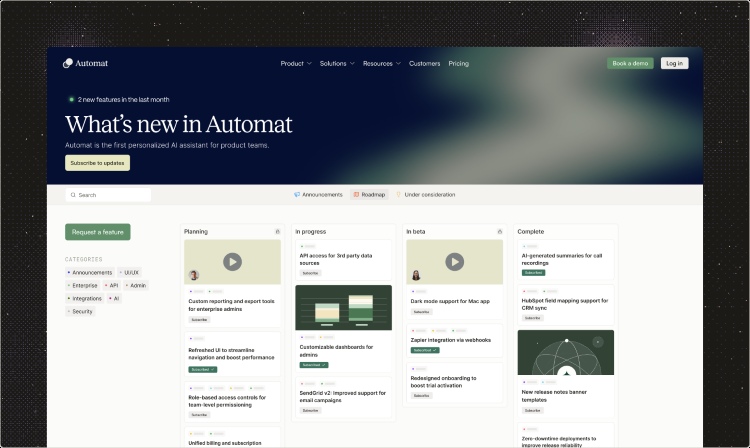
Task: Switch to the Announcements tab
Action: [x=318, y=195]
